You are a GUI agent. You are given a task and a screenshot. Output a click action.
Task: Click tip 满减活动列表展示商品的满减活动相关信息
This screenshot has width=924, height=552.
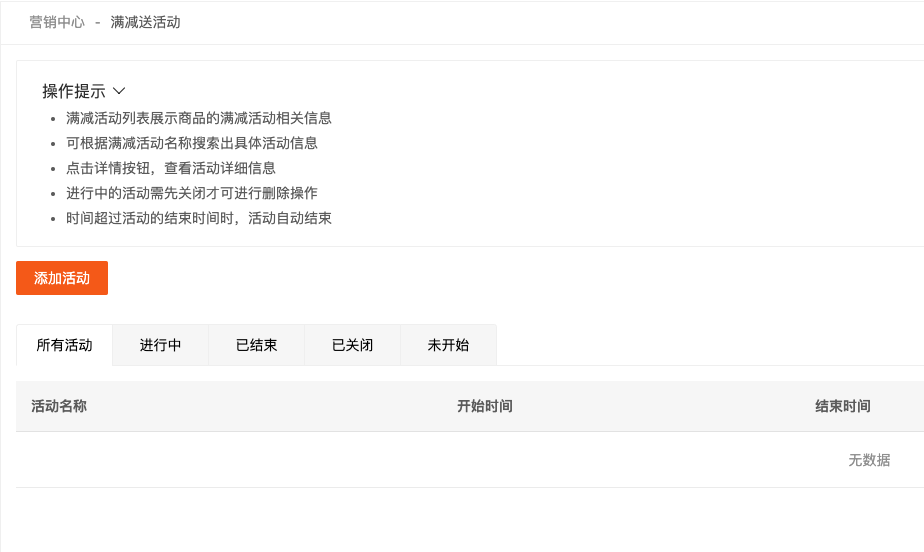point(199,118)
